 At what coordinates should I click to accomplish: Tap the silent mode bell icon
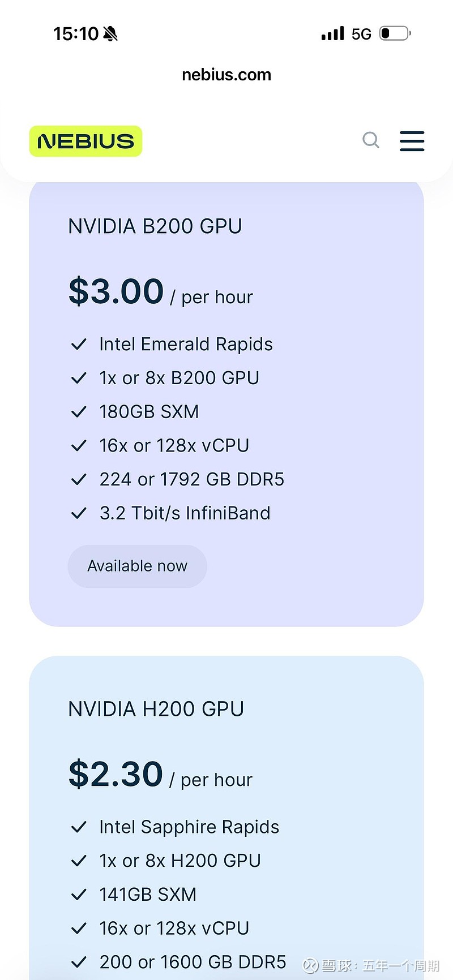pyautogui.click(x=111, y=34)
